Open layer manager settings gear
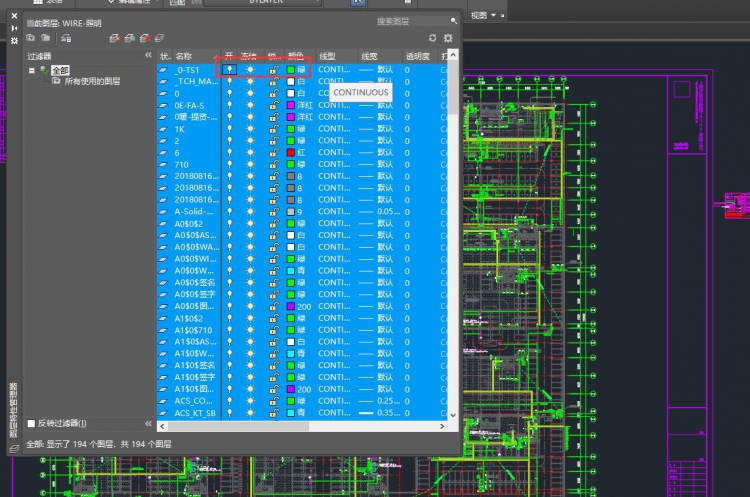The image size is (750, 497). point(448,38)
